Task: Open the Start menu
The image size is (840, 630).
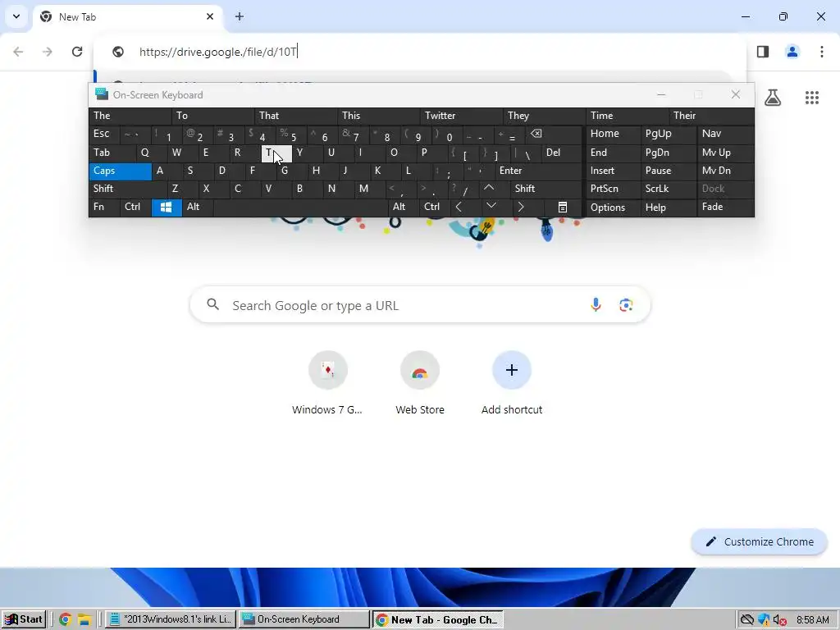Action: point(24,619)
